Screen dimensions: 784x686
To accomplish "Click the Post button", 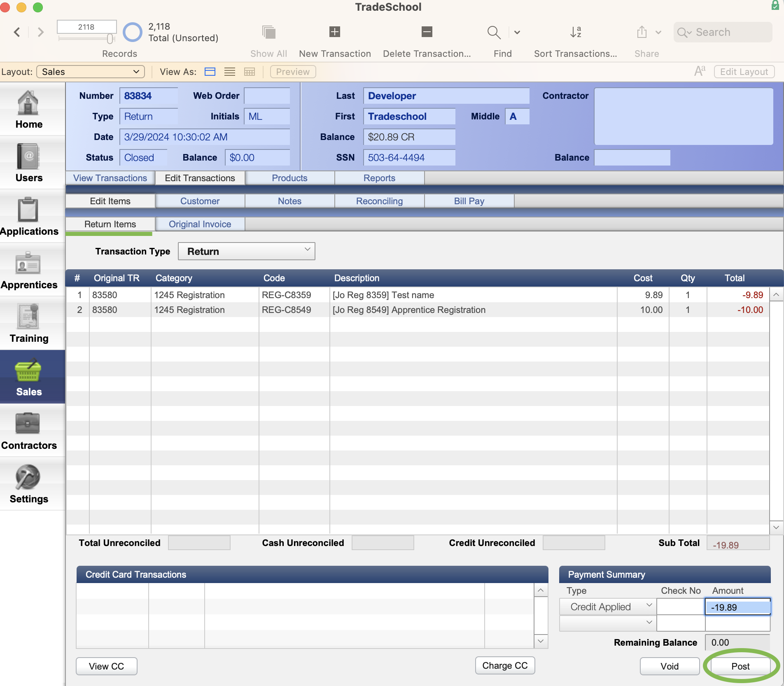I will pyautogui.click(x=740, y=666).
